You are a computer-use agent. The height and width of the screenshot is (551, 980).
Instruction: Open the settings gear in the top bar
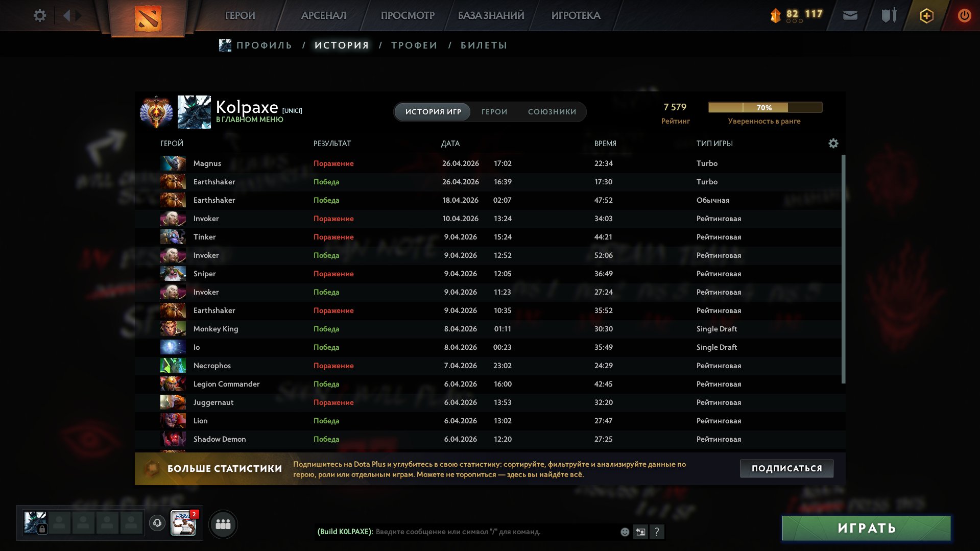pyautogui.click(x=40, y=15)
